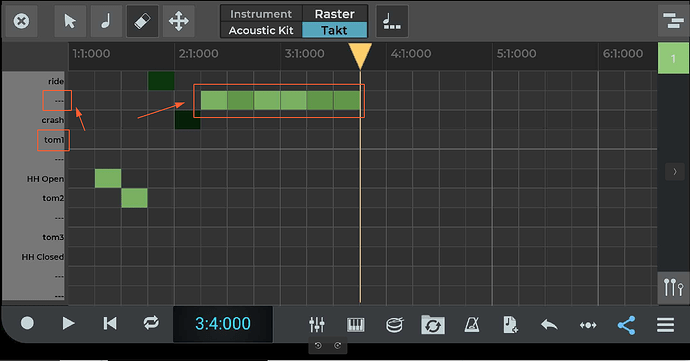The height and width of the screenshot is (361, 690).
Task: Open the Acoustic Kit instrument selector
Action: click(x=261, y=30)
